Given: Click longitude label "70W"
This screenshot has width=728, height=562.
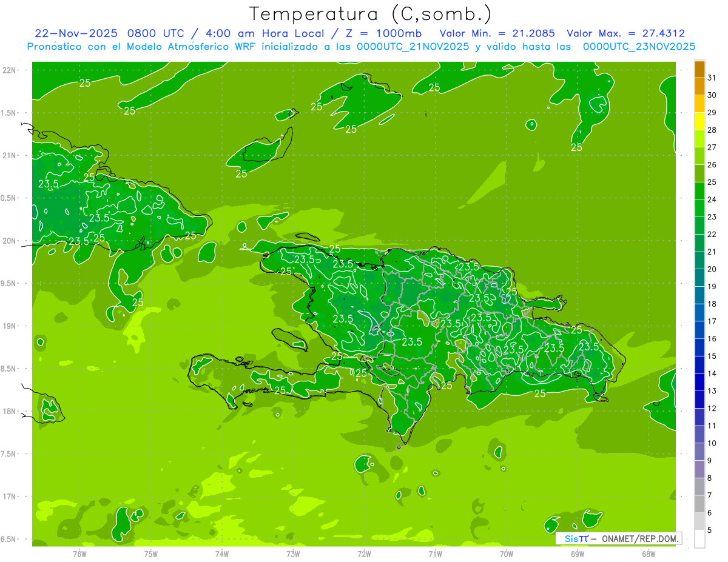Looking at the screenshot, I should click(x=507, y=554).
